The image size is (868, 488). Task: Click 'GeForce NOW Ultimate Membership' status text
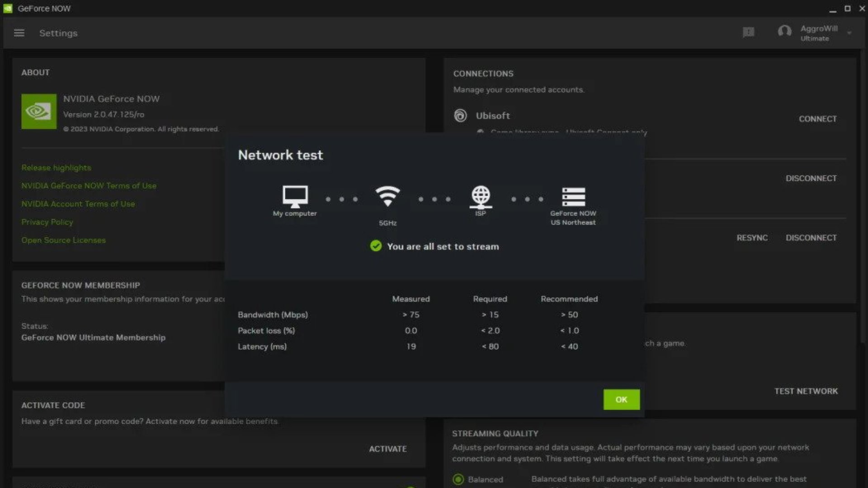click(x=93, y=338)
